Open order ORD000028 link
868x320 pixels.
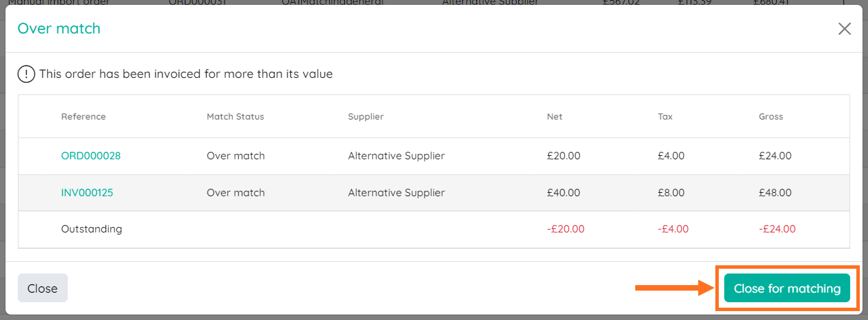(90, 156)
